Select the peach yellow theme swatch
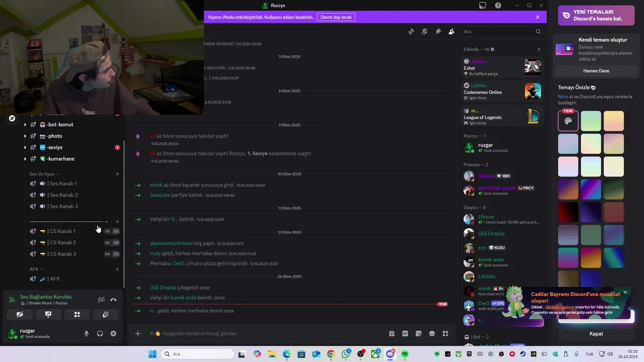The image size is (644, 362). tap(614, 121)
